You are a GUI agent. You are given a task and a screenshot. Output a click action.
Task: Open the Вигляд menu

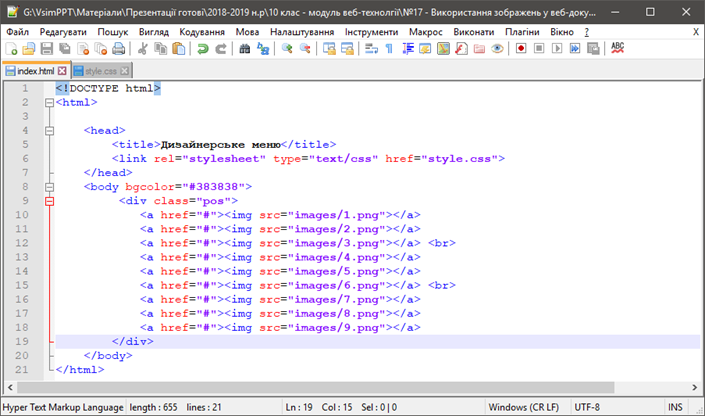click(x=154, y=32)
